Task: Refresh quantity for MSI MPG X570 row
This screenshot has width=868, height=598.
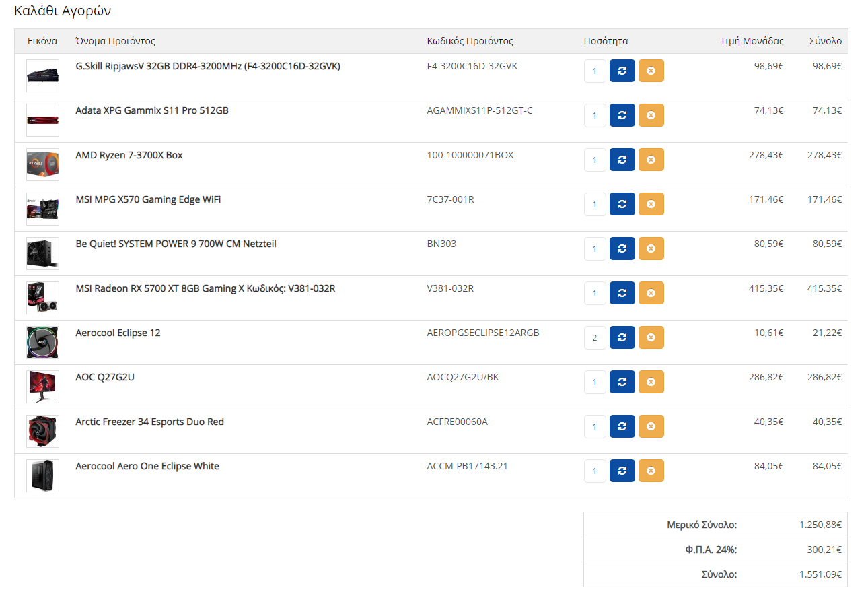Action: pos(622,204)
